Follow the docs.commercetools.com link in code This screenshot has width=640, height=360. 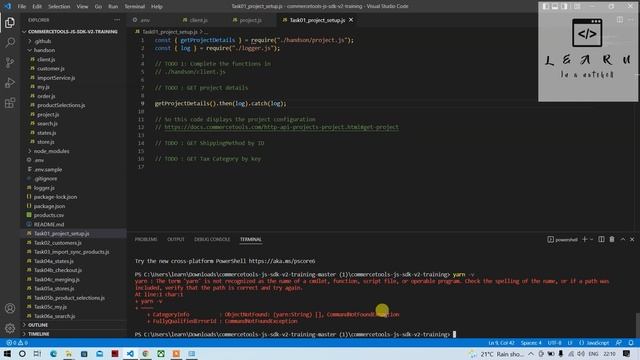281,127
